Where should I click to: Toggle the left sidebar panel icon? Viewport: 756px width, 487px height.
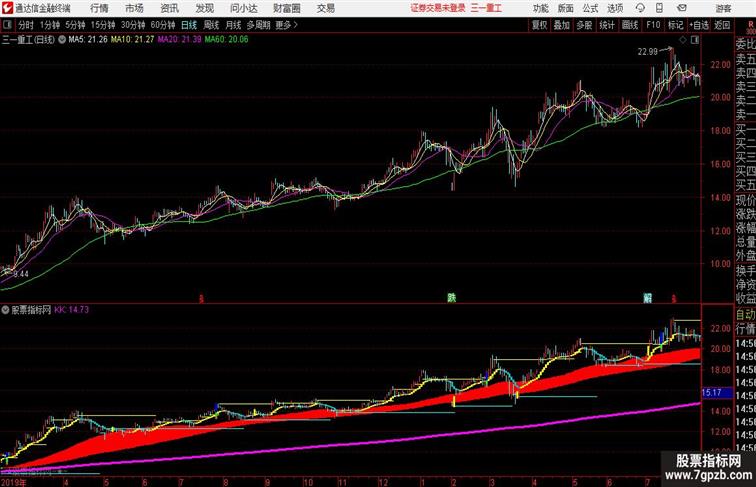coord(7,25)
